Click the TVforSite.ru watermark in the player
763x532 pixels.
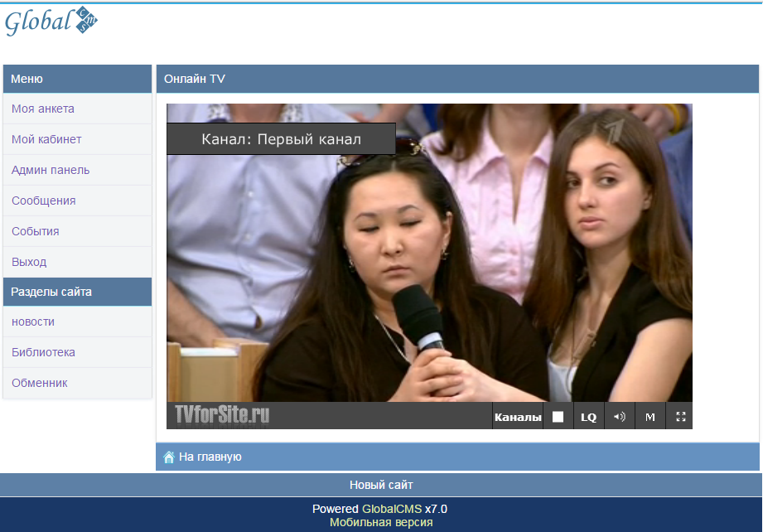point(222,415)
